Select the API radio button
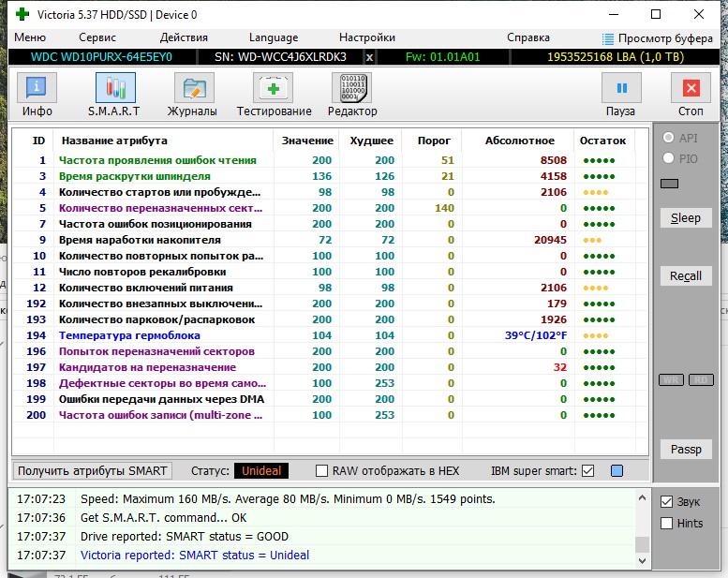 tap(668, 138)
